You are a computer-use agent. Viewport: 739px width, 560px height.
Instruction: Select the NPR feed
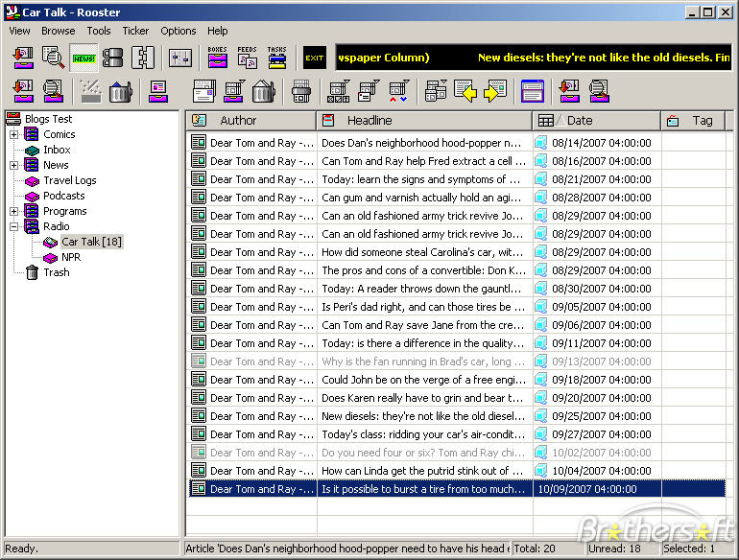71,257
